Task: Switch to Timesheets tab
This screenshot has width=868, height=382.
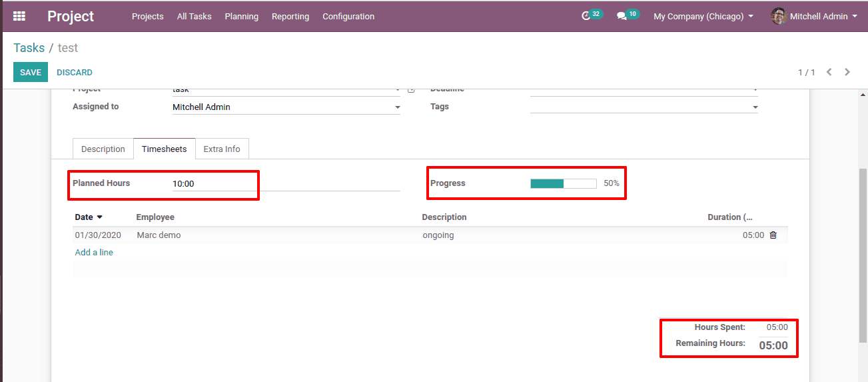Action: 165,149
